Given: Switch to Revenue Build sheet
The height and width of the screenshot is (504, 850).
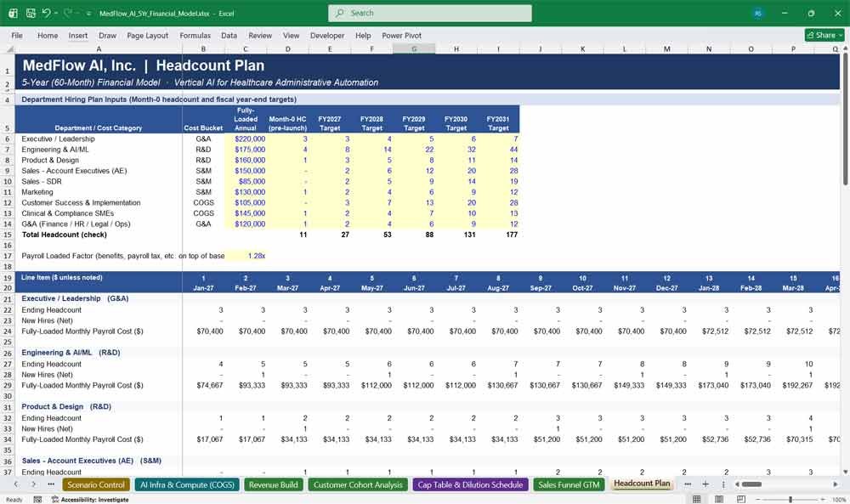Looking at the screenshot, I should click(x=273, y=484).
